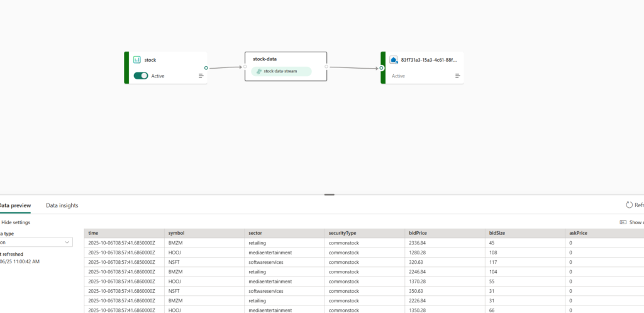
Task: Select the first row sector cell retailing
Action: tap(258, 242)
